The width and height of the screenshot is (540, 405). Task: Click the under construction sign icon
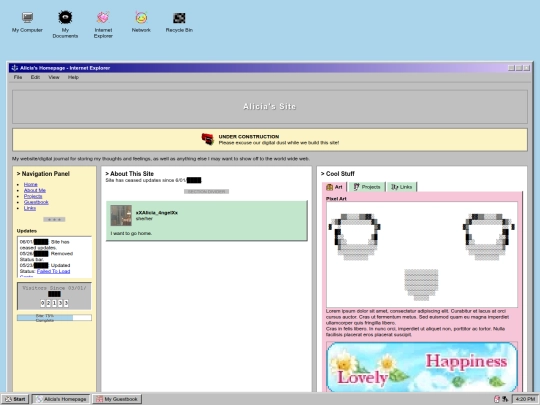pos(208,139)
